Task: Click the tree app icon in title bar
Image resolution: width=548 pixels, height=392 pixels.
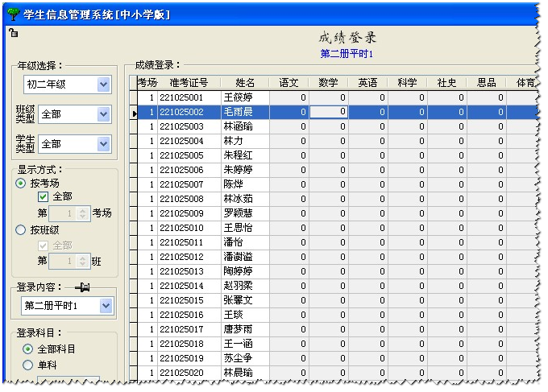Action: tap(14, 14)
